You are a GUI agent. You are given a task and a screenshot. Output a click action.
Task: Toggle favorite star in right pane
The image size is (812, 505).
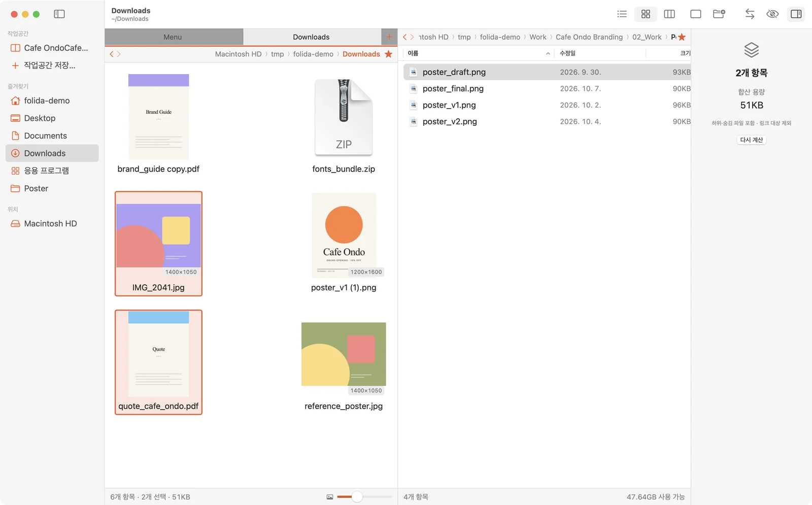coord(682,37)
